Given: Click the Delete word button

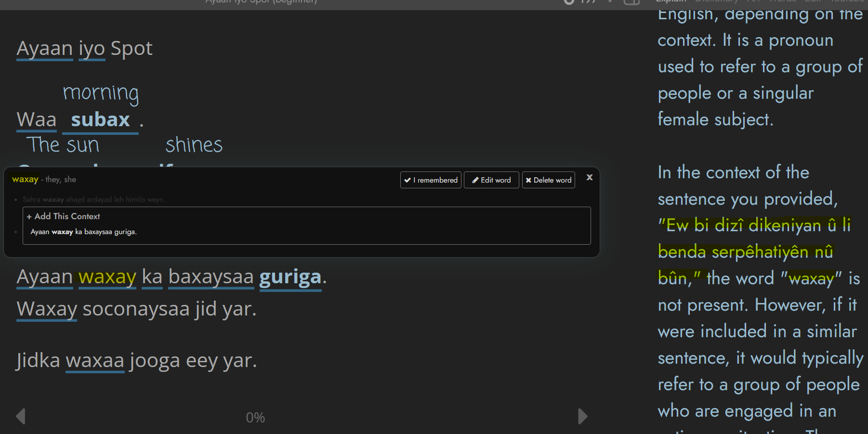Looking at the screenshot, I should pyautogui.click(x=548, y=180).
